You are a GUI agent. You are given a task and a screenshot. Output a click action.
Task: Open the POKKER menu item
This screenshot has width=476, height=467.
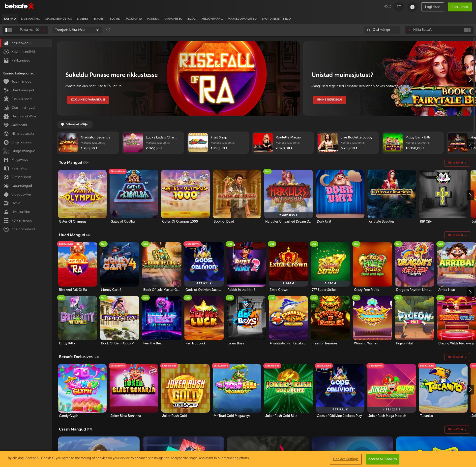click(153, 18)
